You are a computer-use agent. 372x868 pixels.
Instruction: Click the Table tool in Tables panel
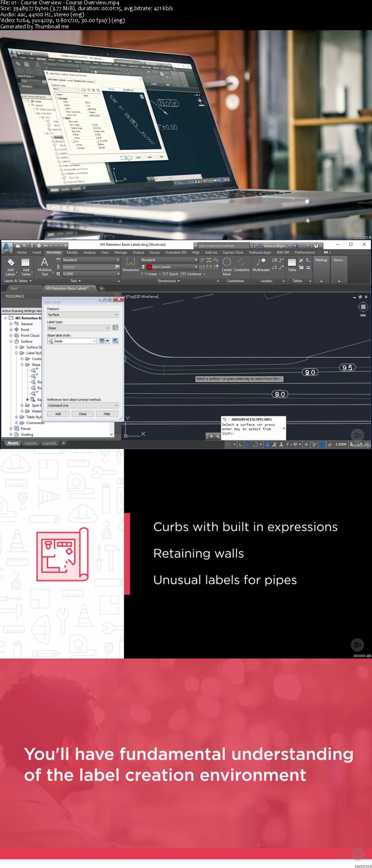click(x=292, y=264)
